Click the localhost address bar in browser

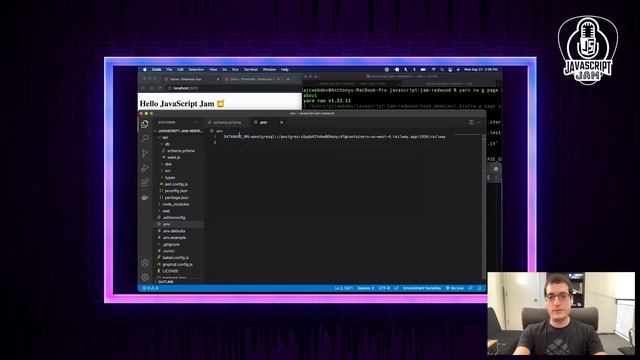point(233,88)
